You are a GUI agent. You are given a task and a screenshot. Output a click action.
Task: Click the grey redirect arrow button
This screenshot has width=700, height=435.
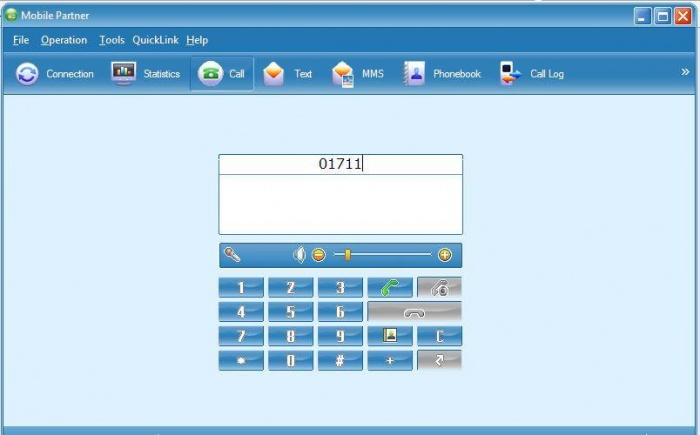click(439, 360)
